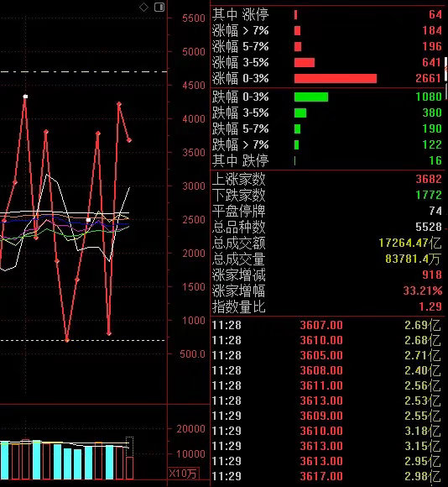This screenshot has height=487, width=448.
Task: Select the 涨家增减 value 918
Action: coord(432,275)
